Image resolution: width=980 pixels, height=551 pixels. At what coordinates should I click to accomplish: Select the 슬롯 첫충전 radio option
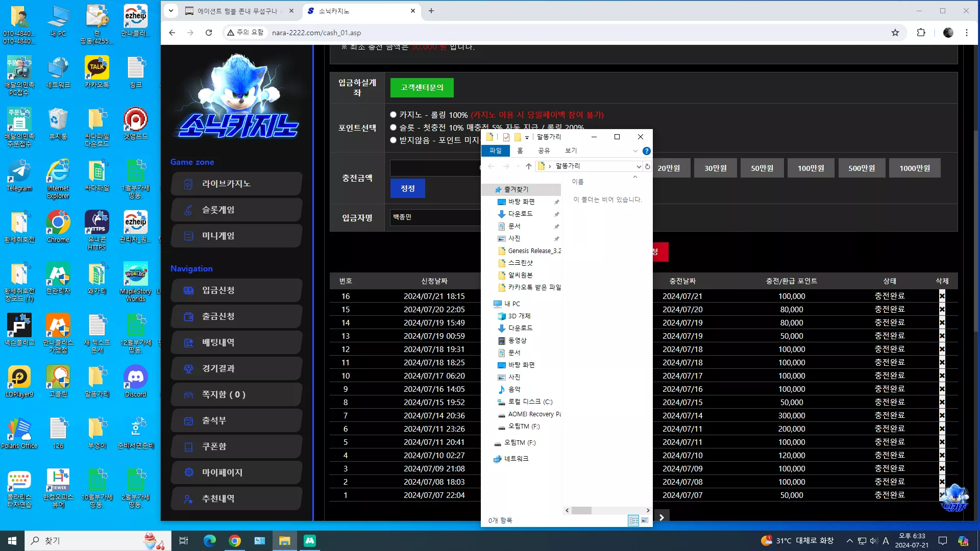click(x=394, y=128)
